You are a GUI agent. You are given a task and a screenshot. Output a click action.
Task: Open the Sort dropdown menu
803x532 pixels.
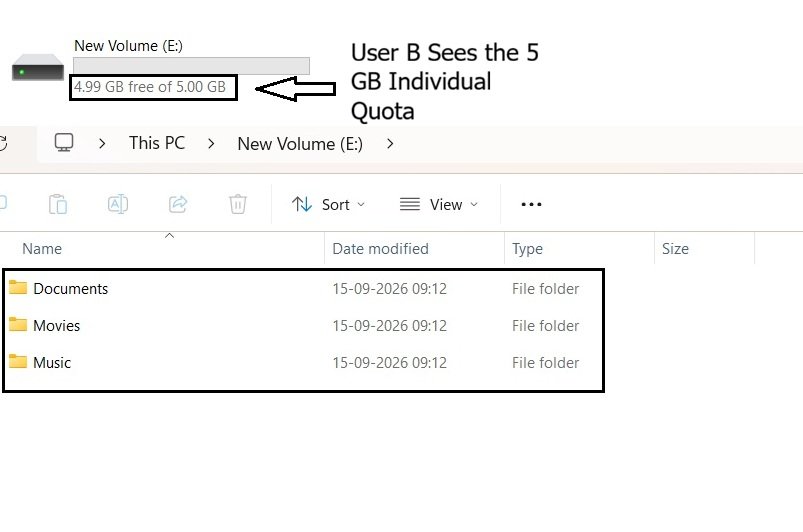(x=328, y=204)
